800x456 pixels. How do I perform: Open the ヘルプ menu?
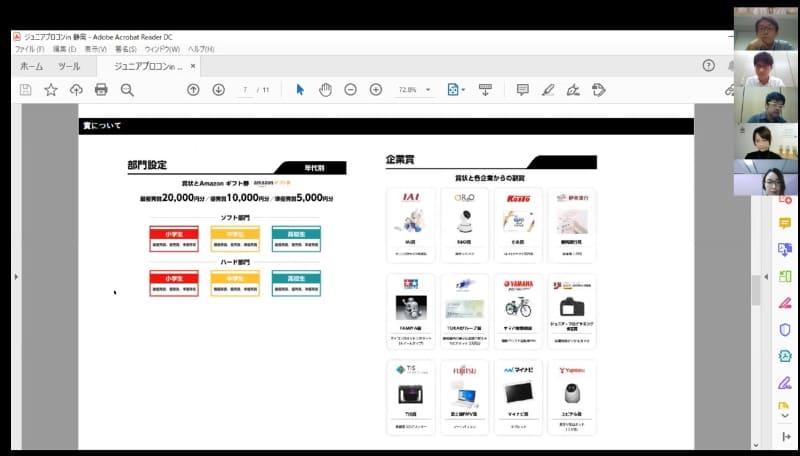[201, 49]
